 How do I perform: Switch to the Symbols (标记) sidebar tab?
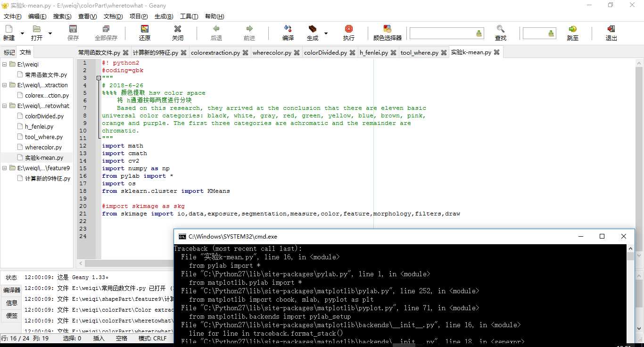coord(9,52)
